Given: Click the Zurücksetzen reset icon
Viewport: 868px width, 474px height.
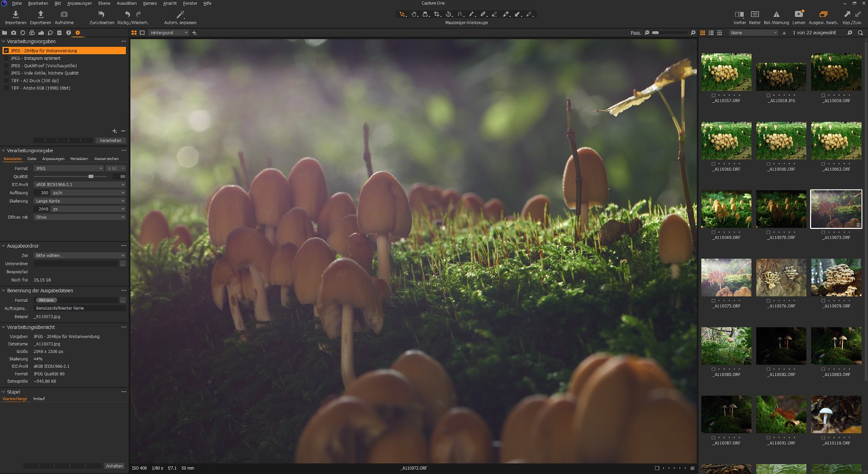Looking at the screenshot, I should pos(102,14).
